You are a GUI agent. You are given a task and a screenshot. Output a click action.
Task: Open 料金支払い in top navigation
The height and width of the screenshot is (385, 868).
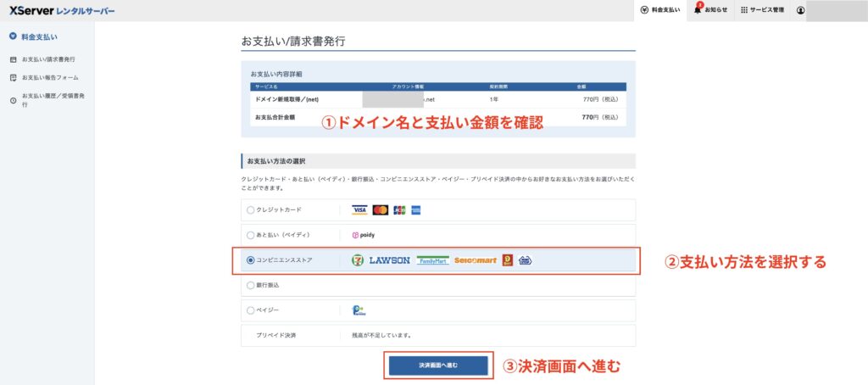pyautogui.click(x=661, y=10)
